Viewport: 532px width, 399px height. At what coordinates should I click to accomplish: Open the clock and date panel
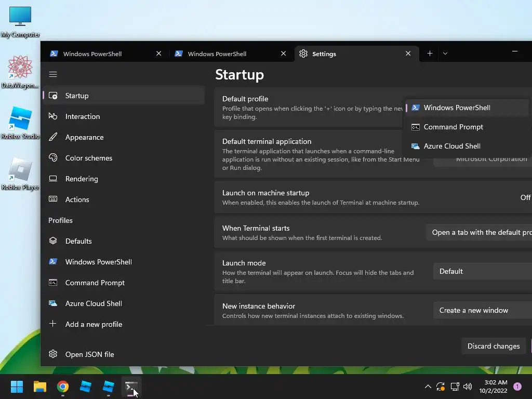(493, 387)
